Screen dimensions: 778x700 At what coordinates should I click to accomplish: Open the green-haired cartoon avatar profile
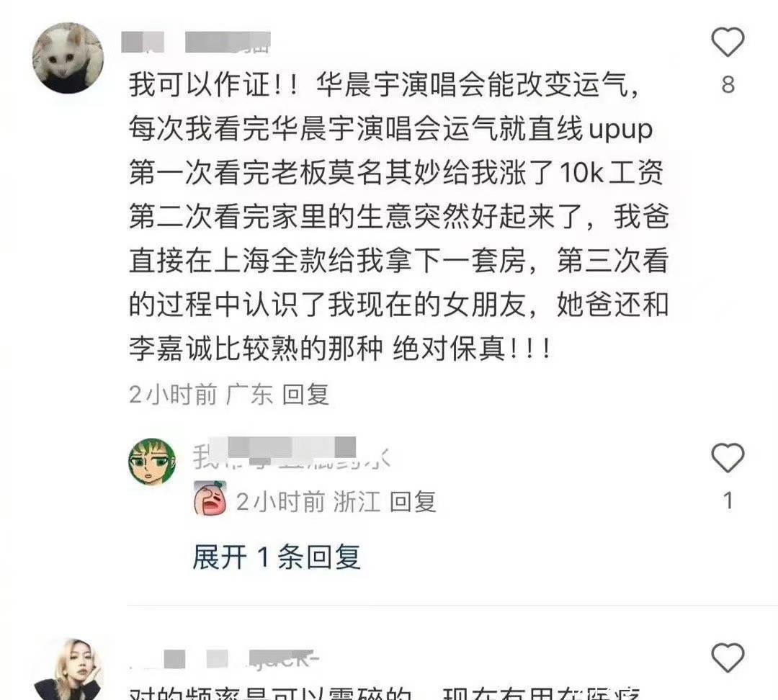(152, 462)
